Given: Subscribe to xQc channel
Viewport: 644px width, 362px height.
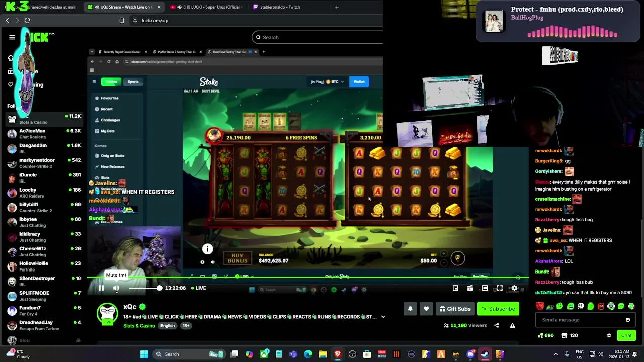Looking at the screenshot, I should tap(498, 309).
